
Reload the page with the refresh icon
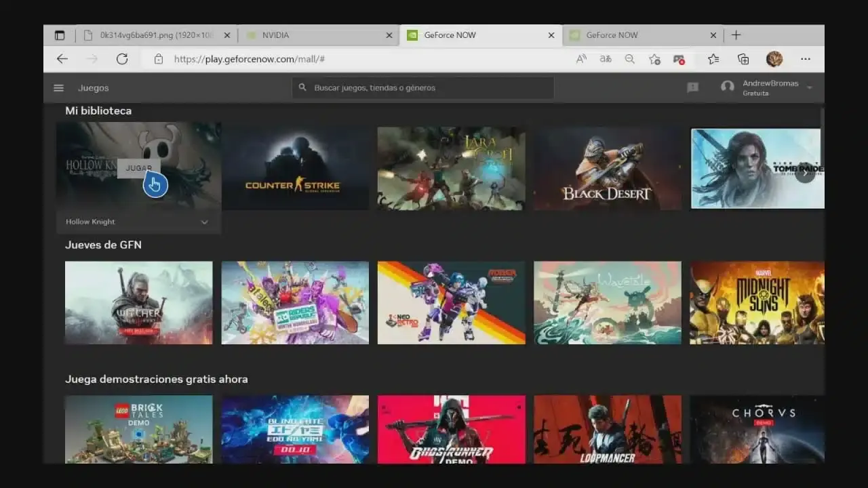122,59
